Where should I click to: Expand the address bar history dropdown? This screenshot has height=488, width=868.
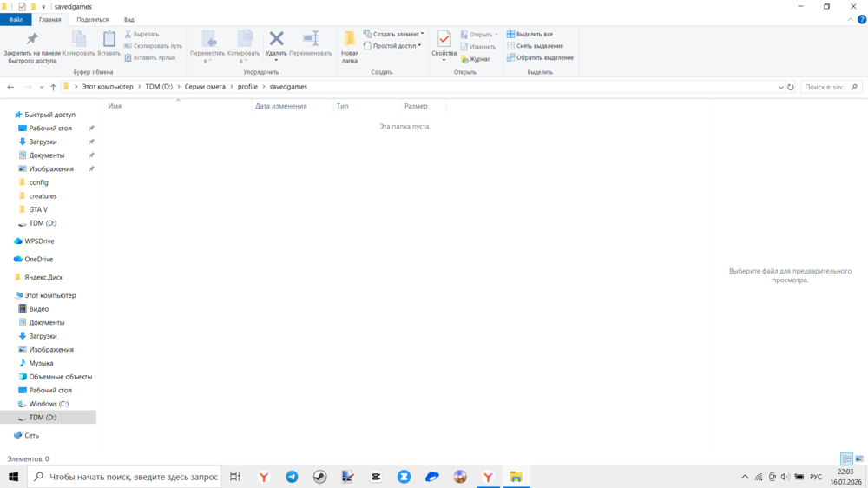(x=780, y=87)
